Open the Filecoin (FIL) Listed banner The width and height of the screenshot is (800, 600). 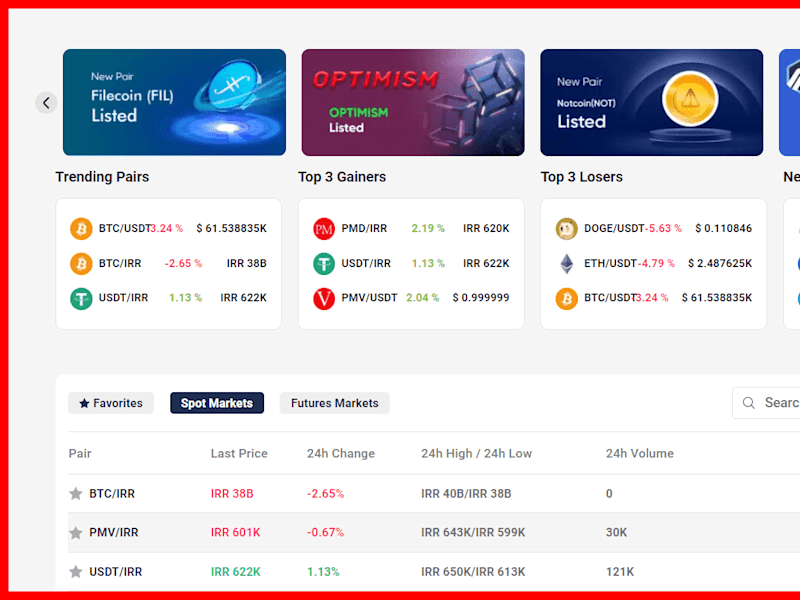pyautogui.click(x=174, y=102)
